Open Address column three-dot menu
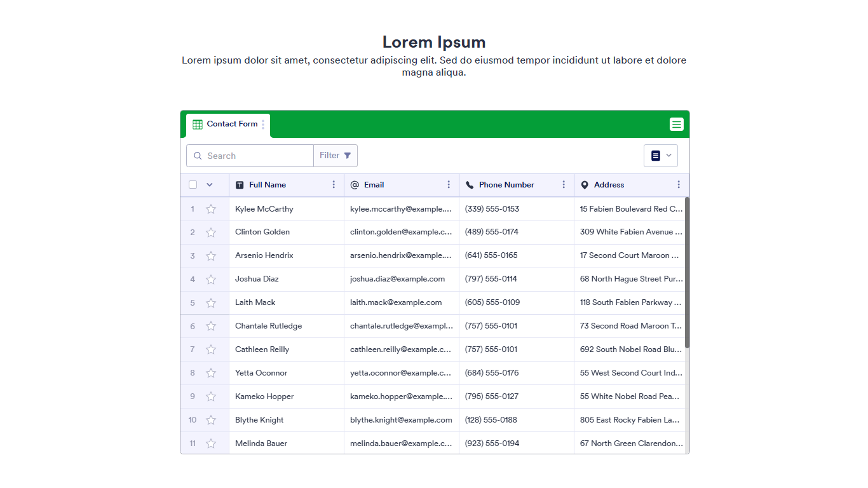This screenshot has height=488, width=868. click(x=679, y=185)
